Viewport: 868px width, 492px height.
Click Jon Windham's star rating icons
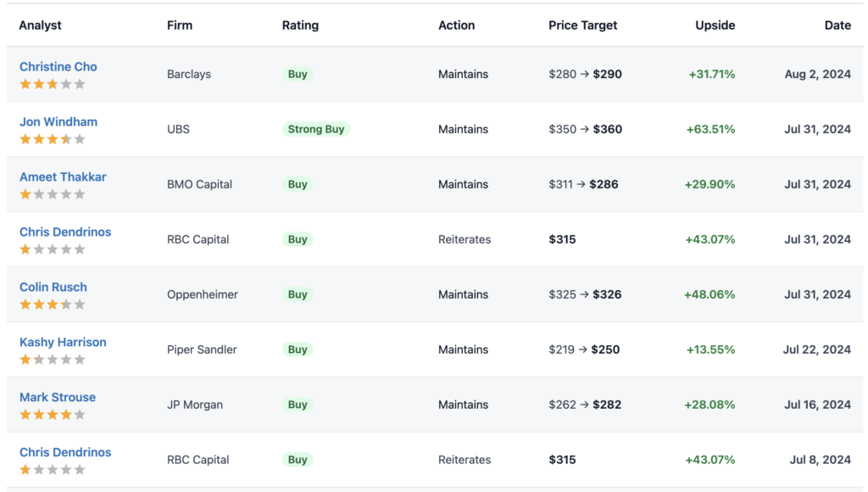(x=53, y=139)
